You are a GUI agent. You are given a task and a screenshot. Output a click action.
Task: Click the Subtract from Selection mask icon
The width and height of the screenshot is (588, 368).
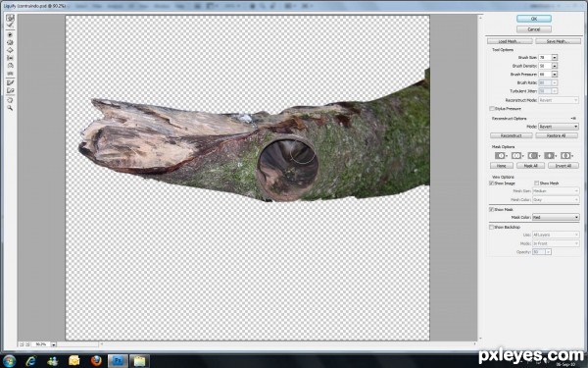click(533, 155)
